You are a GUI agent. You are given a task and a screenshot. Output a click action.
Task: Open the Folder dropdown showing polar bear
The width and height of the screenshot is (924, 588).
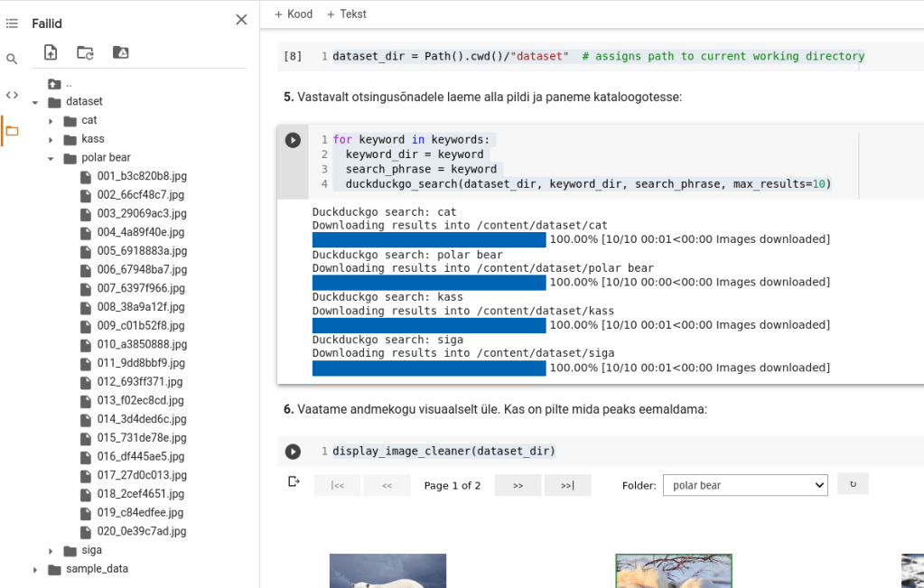click(744, 485)
